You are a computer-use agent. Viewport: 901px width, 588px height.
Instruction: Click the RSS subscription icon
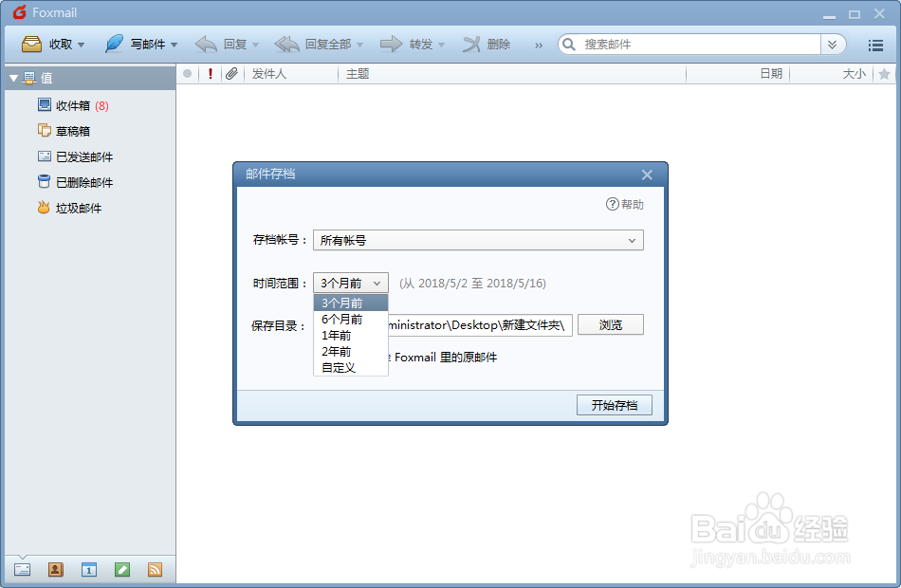(x=156, y=569)
